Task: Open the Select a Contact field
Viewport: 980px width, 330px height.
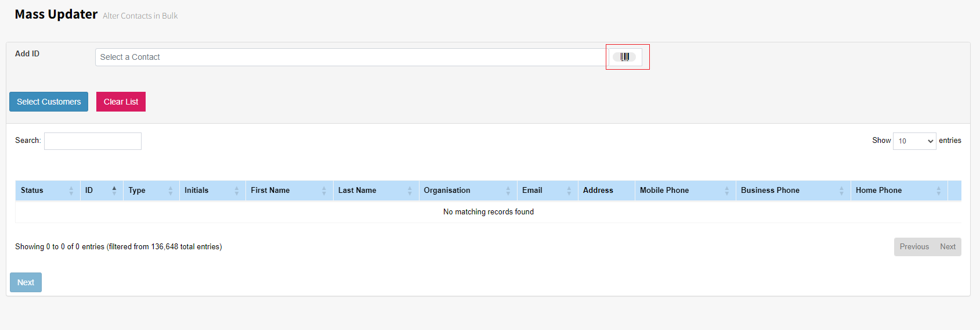Action: 350,57
